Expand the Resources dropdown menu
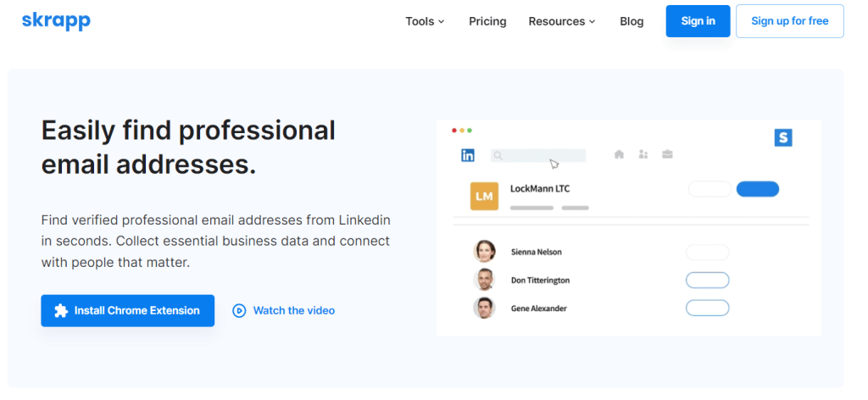Image resolution: width=868 pixels, height=400 pixels. [x=562, y=21]
